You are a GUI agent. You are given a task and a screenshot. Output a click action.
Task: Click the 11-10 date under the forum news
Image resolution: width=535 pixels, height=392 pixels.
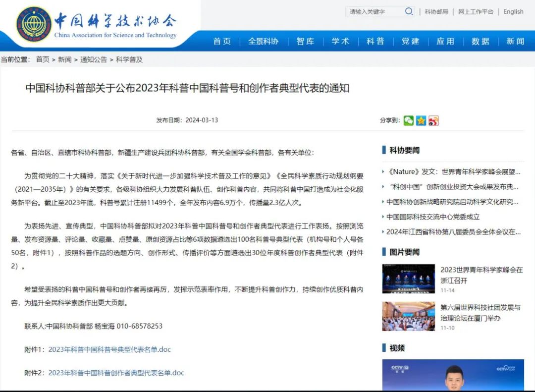click(x=447, y=328)
